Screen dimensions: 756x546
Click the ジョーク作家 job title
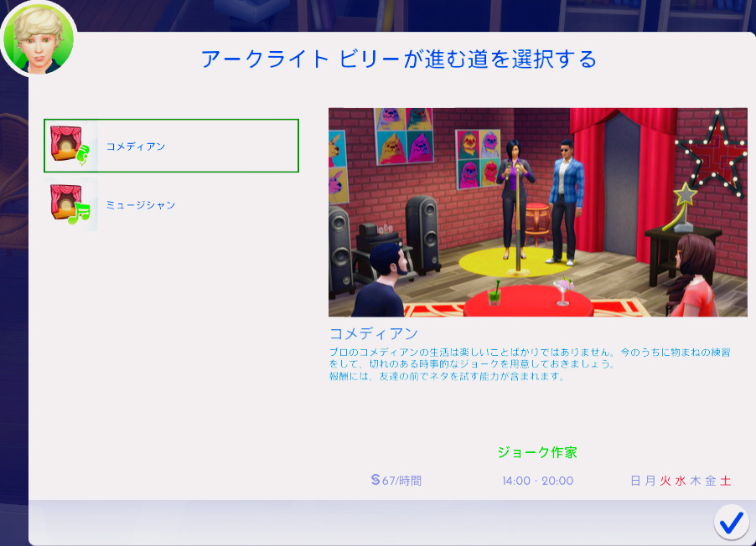click(537, 452)
